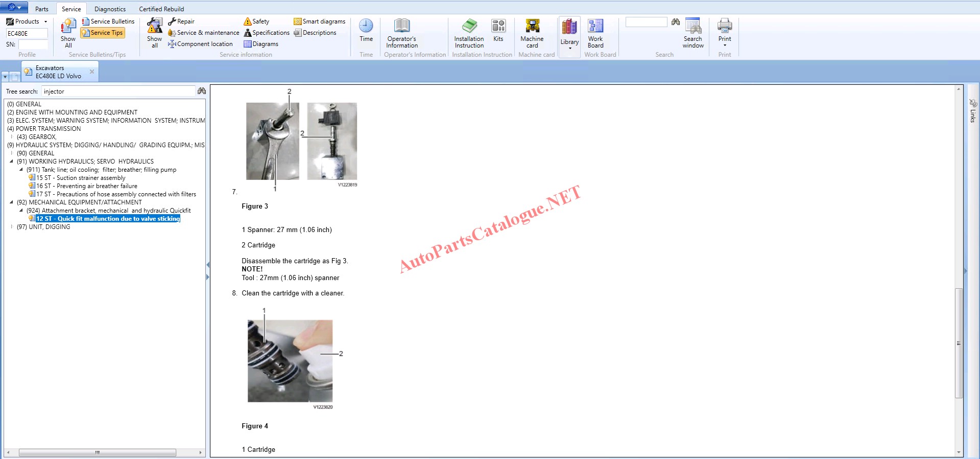
Task: Open the Kits icon
Action: click(498, 26)
